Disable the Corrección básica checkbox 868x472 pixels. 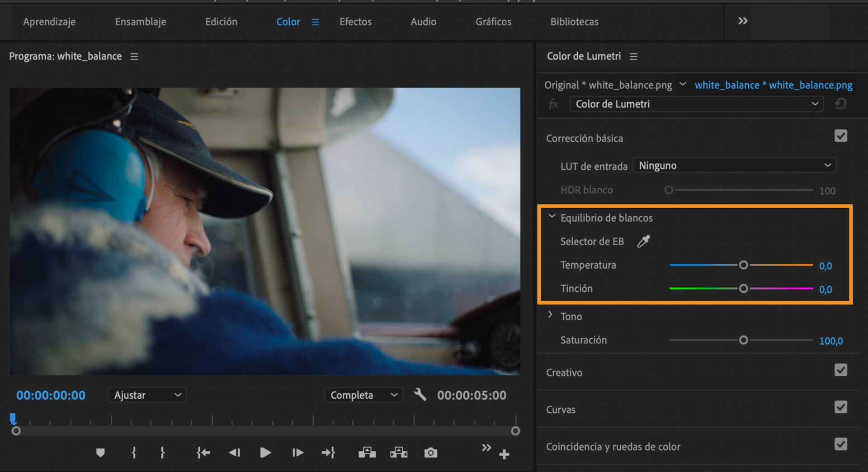[x=840, y=136]
